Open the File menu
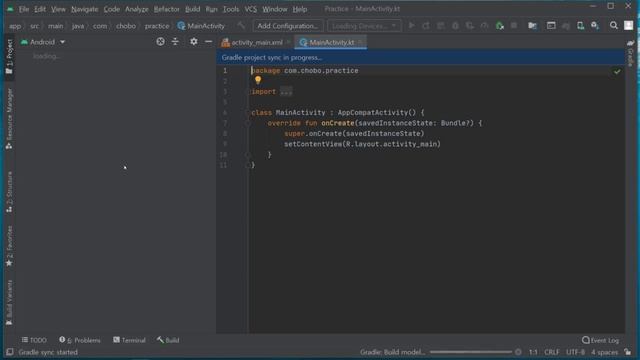 click(24, 9)
